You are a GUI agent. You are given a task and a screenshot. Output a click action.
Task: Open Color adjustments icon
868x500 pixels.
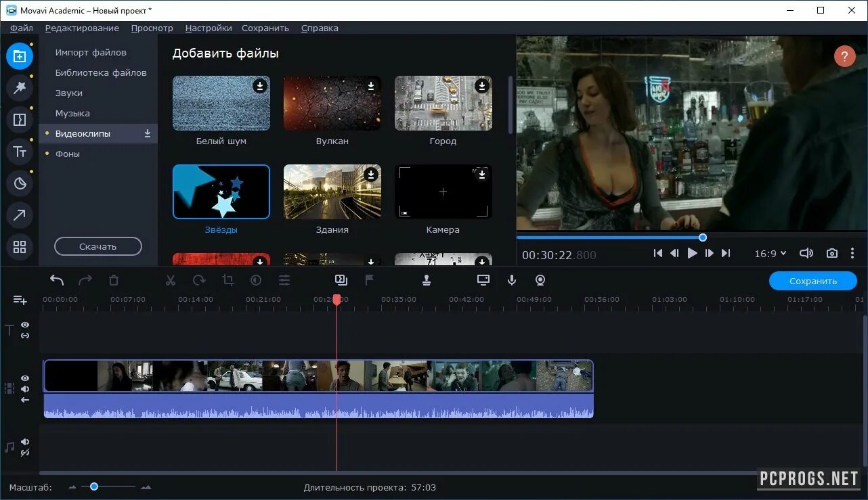point(256,280)
